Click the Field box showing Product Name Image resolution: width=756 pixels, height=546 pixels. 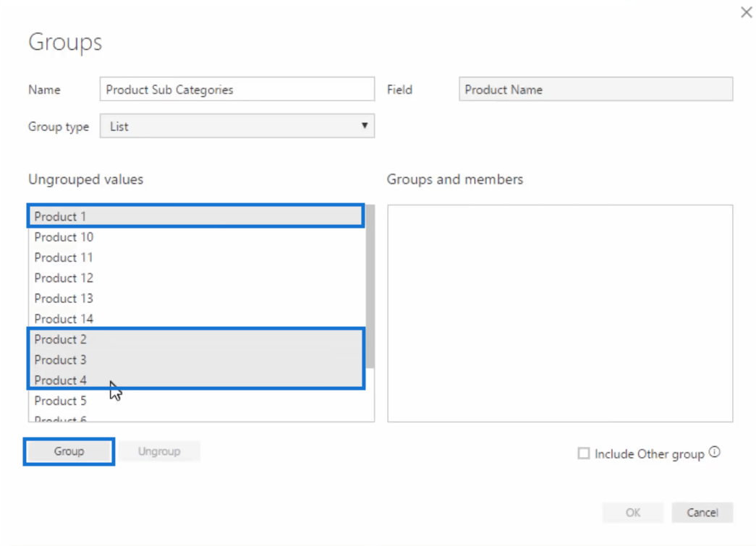click(595, 89)
